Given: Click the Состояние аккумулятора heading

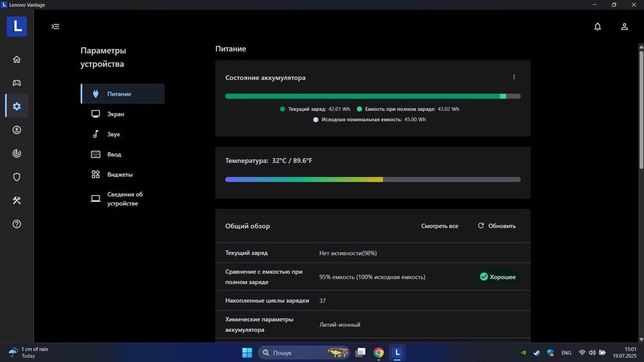Looking at the screenshot, I should [265, 78].
